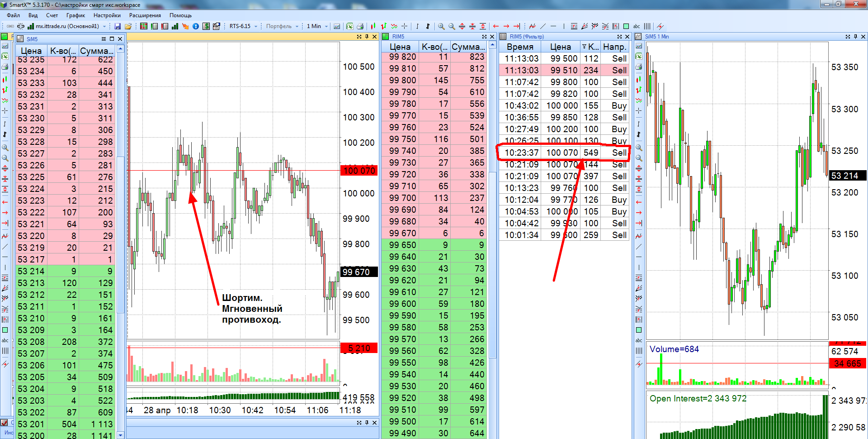Open the Помощь menu
Image resolution: width=868 pixels, height=439 pixels.
coord(181,15)
